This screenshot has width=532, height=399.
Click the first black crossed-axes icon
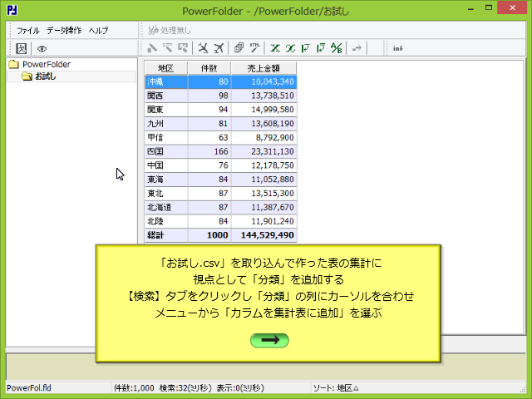(x=203, y=48)
